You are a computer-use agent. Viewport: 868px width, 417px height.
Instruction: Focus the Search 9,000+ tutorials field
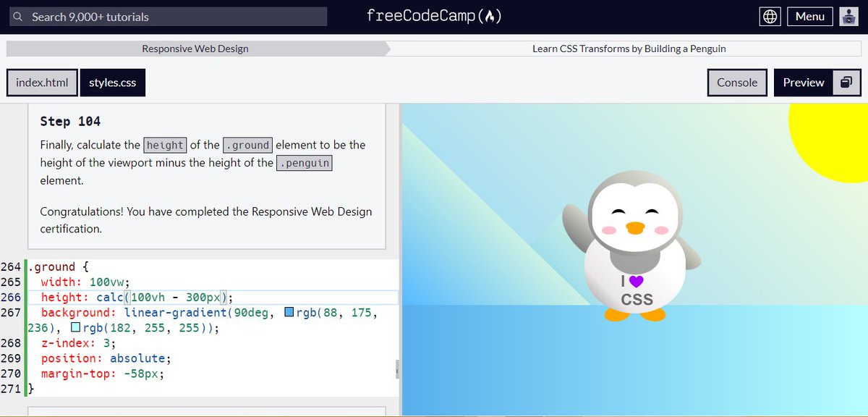(x=168, y=17)
